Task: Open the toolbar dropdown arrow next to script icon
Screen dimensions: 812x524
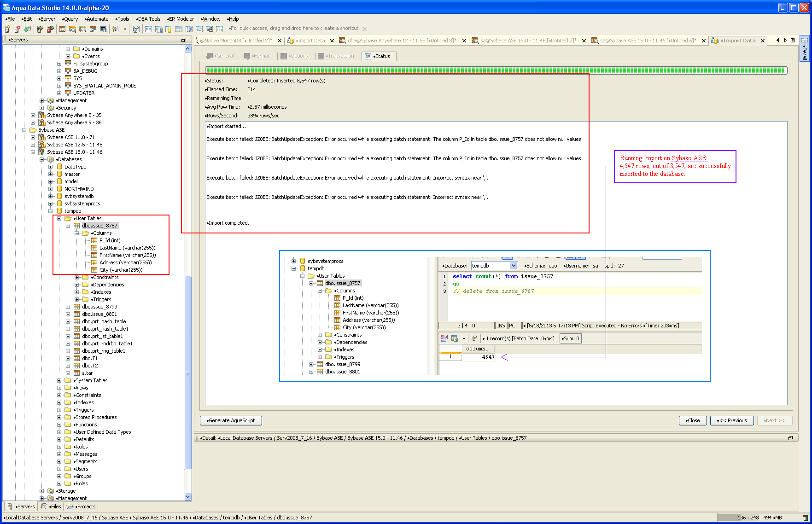Action: tap(125, 29)
